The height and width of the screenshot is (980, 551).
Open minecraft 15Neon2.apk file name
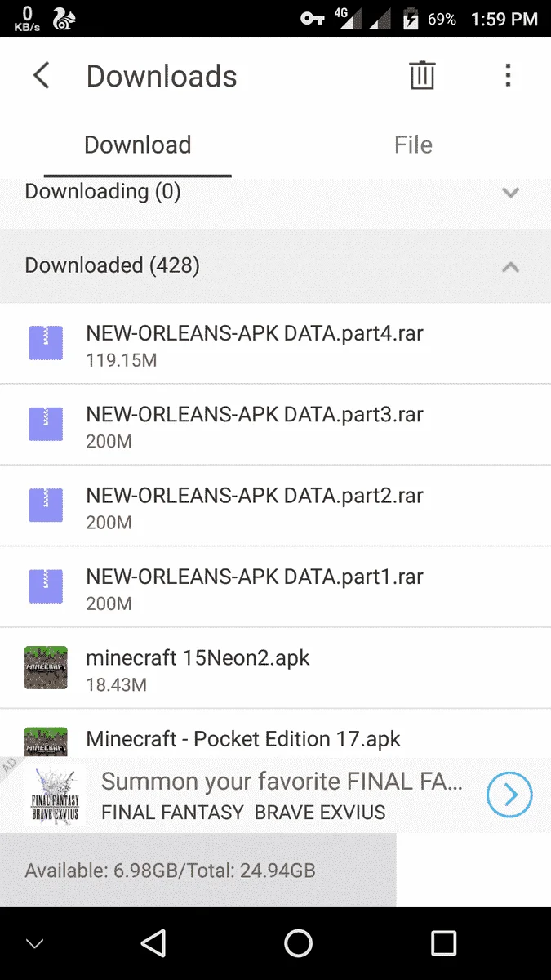pyautogui.click(x=198, y=657)
